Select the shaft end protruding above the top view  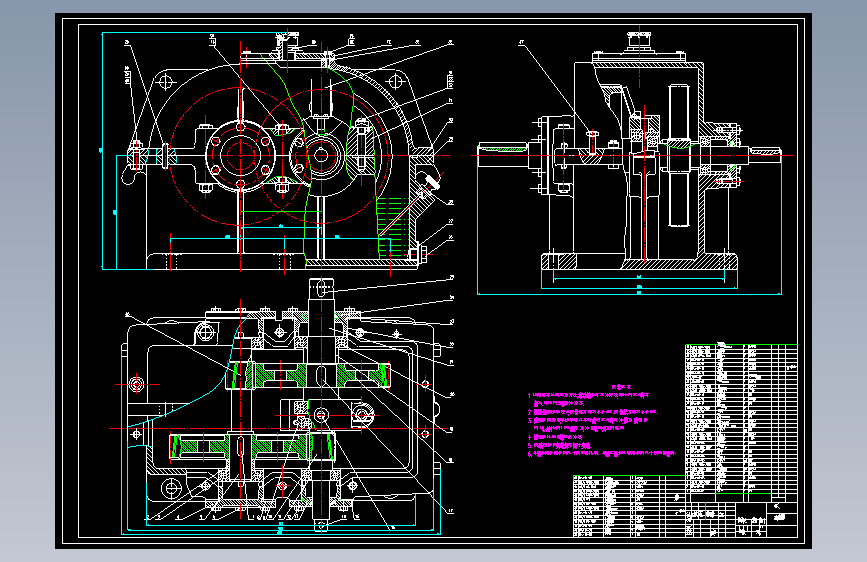point(321,289)
